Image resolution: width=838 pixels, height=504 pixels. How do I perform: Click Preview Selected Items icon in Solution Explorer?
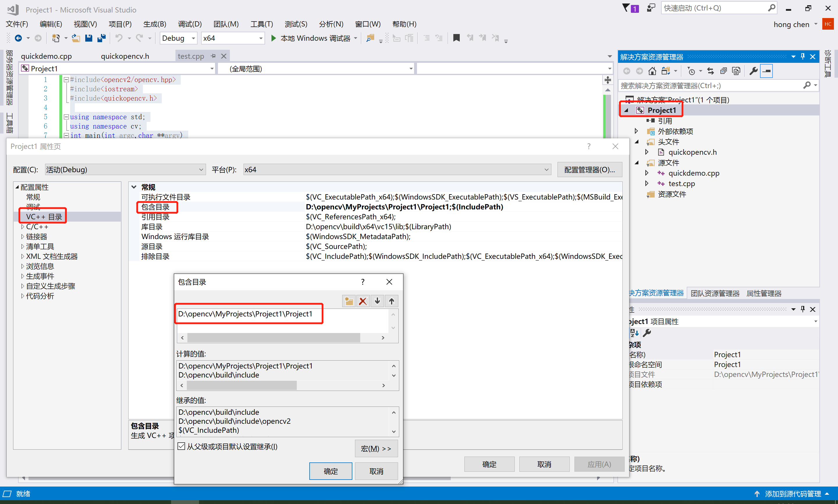pyautogui.click(x=766, y=71)
